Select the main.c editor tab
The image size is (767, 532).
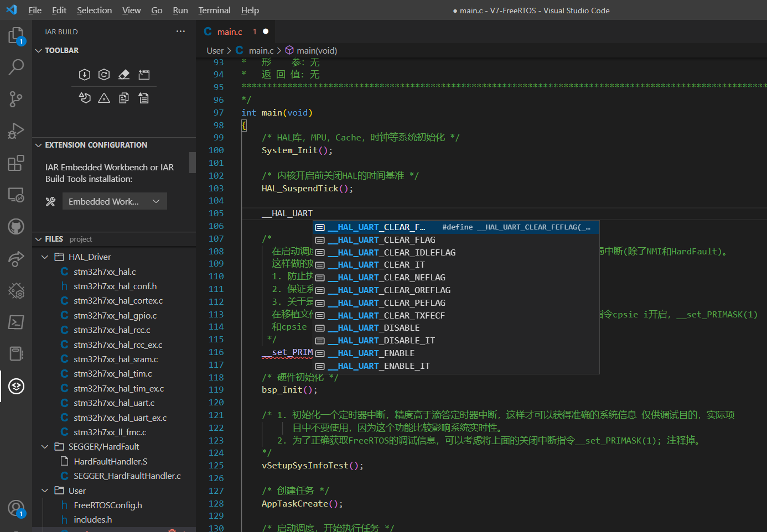point(237,32)
